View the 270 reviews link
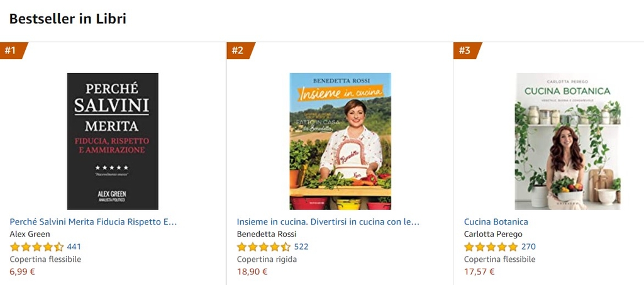This screenshot has height=285, width=644. coord(528,247)
